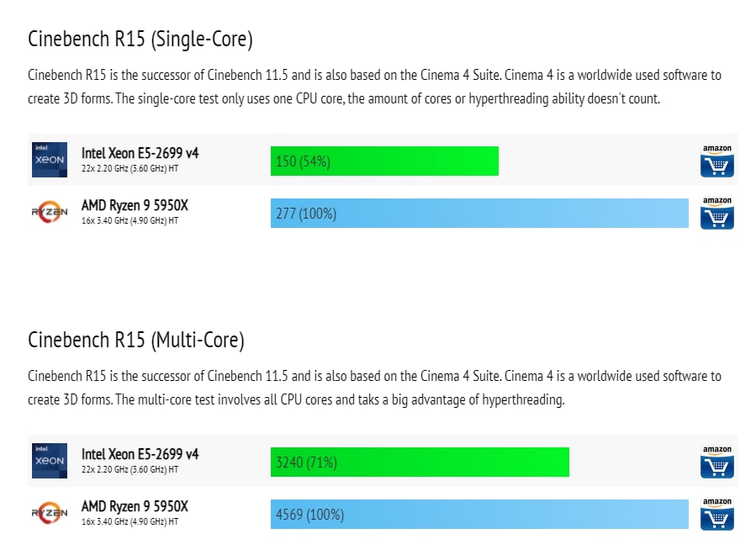Screen dimensions: 756x555
Task: Click the blue 277 (100%) score bar
Action: [x=479, y=213]
